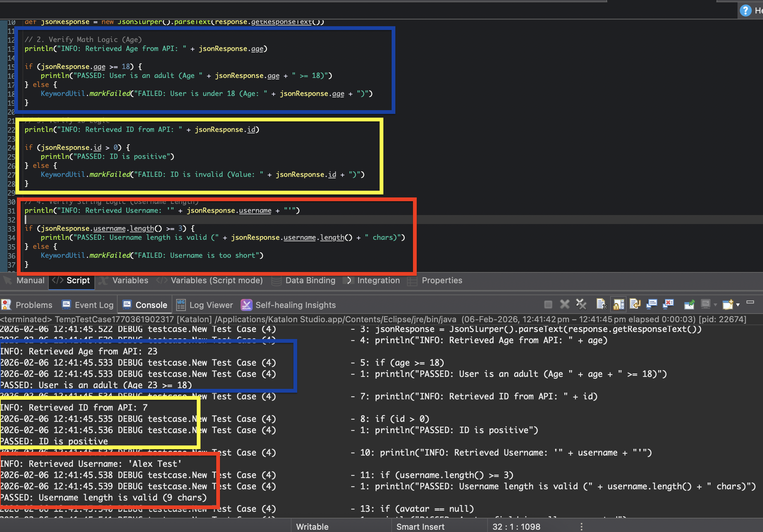
Task: Open the Data Binding tab
Action: [310, 280]
